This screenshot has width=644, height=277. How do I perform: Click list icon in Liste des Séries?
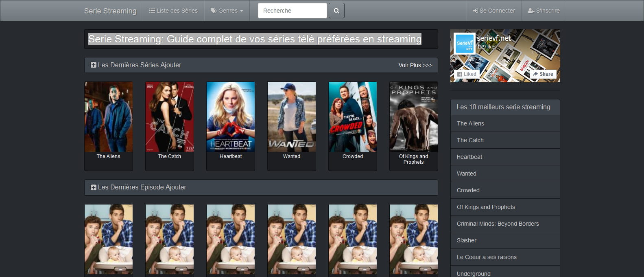coord(152,11)
